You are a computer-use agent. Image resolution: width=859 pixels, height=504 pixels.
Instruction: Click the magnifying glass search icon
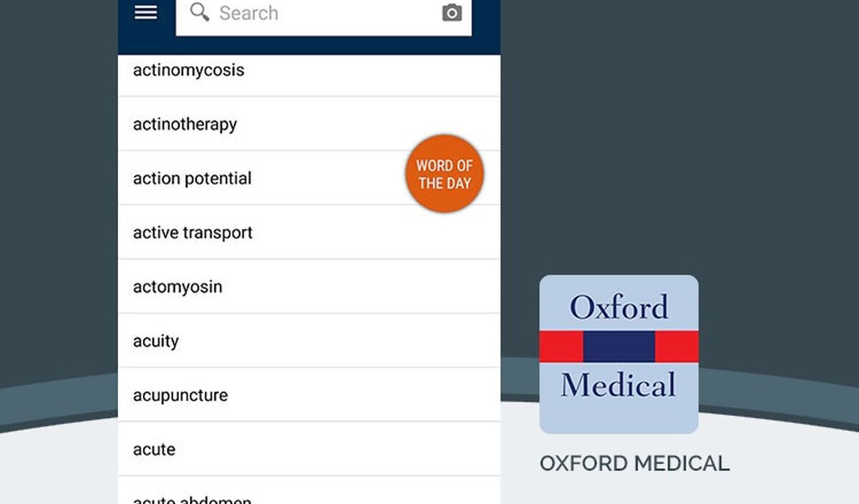click(200, 12)
